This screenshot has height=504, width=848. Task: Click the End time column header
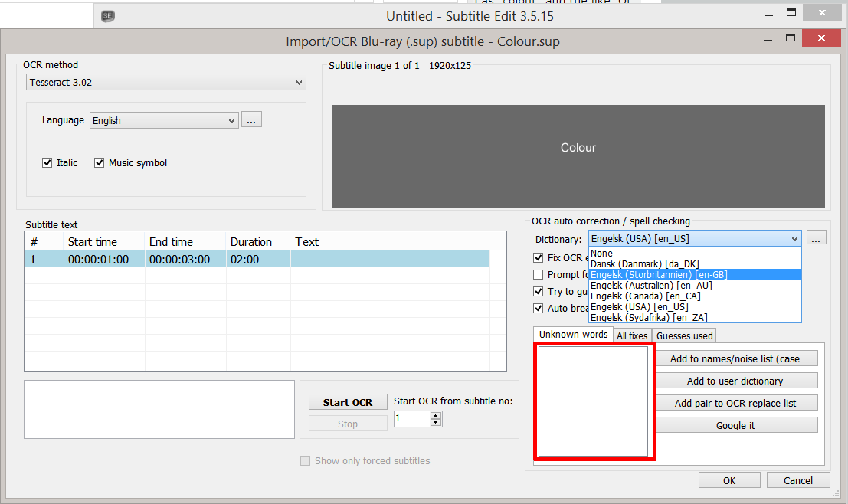click(x=185, y=242)
